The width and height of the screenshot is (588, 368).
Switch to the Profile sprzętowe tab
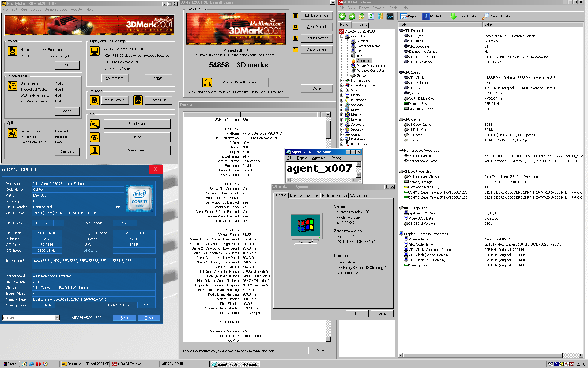click(x=334, y=196)
